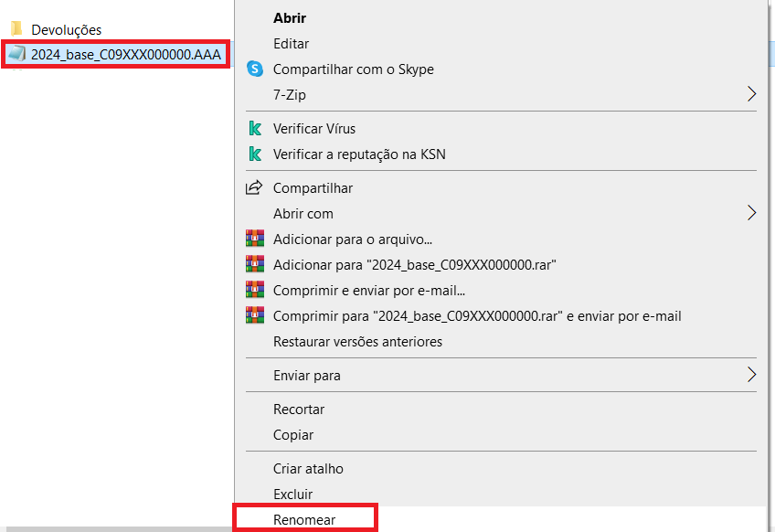Image resolution: width=775 pixels, height=532 pixels.
Task: Click Excluir to delete the file
Action: tap(292, 495)
